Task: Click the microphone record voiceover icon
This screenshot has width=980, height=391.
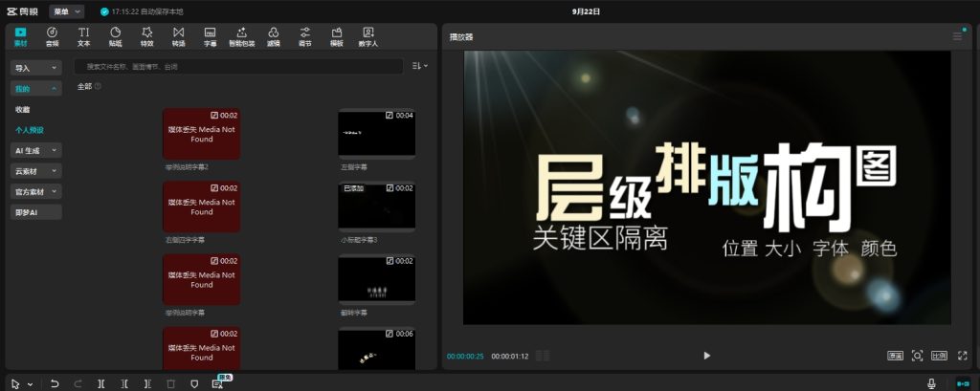Action: (931, 383)
